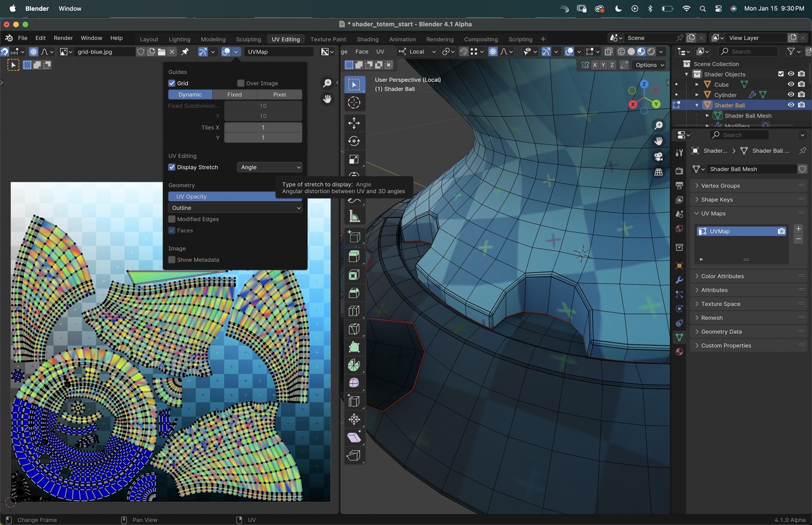Select the Add Cube tool
This screenshot has width=812, height=525.
354,237
